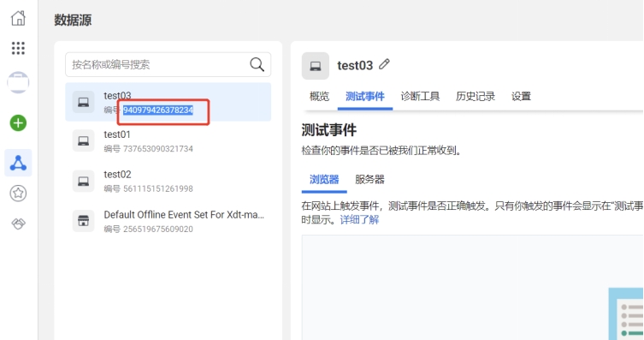The width and height of the screenshot is (644, 340).
Task: Open the 设置 tab
Action: point(521,96)
